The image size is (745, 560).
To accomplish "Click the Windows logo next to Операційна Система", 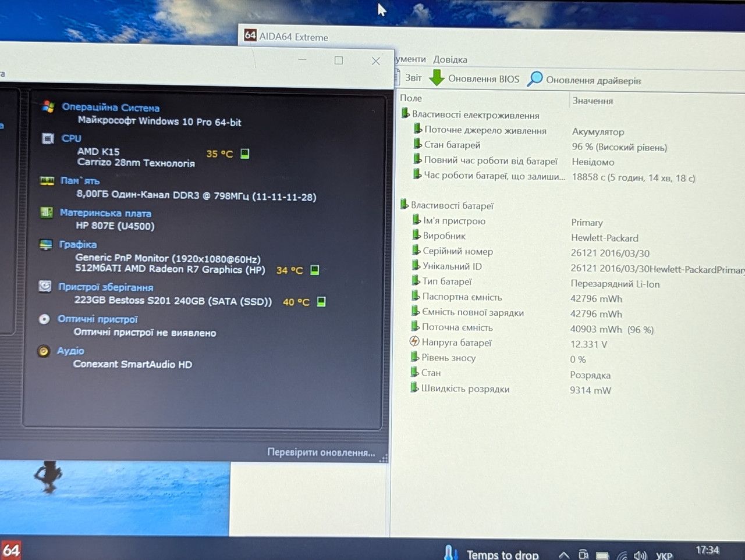I will pyautogui.click(x=48, y=106).
